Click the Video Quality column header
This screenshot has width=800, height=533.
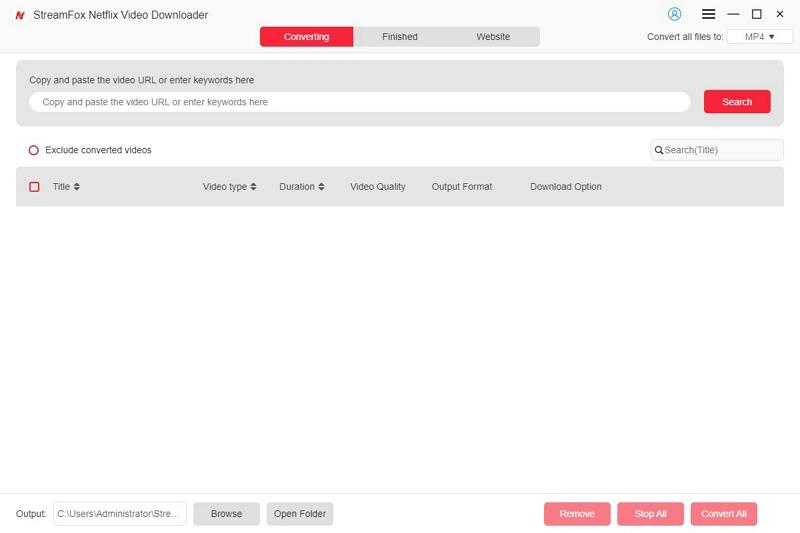[378, 187]
